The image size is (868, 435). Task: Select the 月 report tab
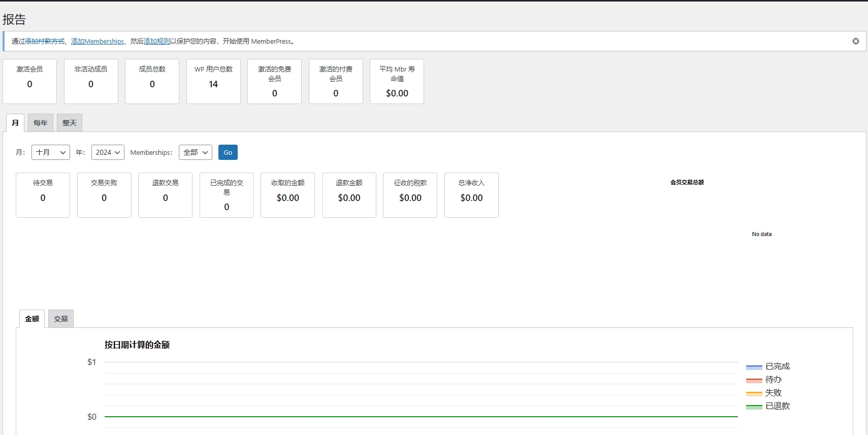point(15,123)
